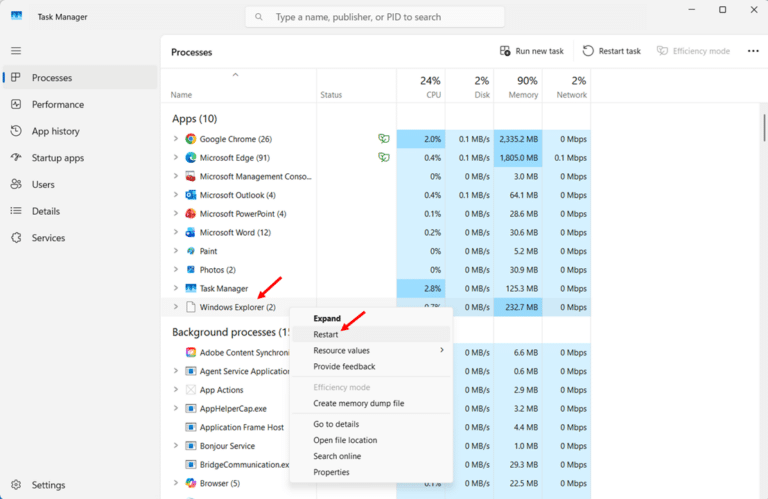This screenshot has width=768, height=499.
Task: Expand the Windows Explorer (2) group chevron
Action: [x=175, y=307]
